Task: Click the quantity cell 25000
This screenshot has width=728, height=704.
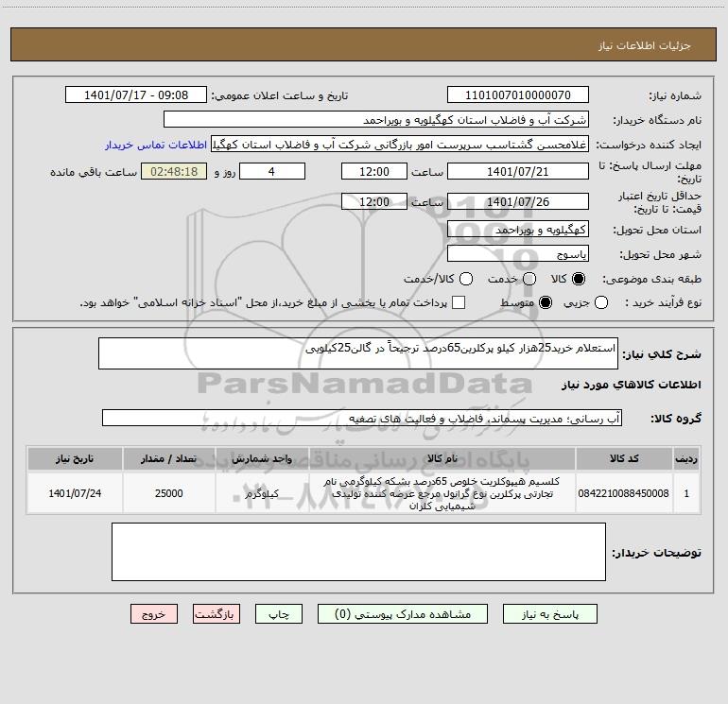Action: pos(169,493)
